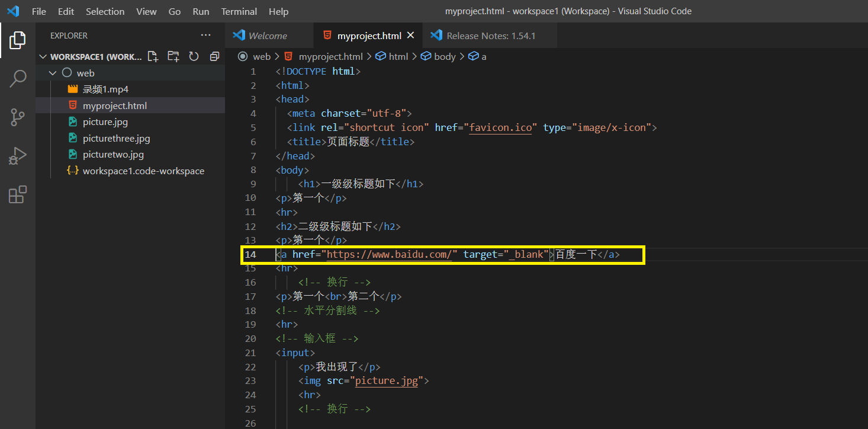
Task: Open the Go menu
Action: tap(175, 11)
